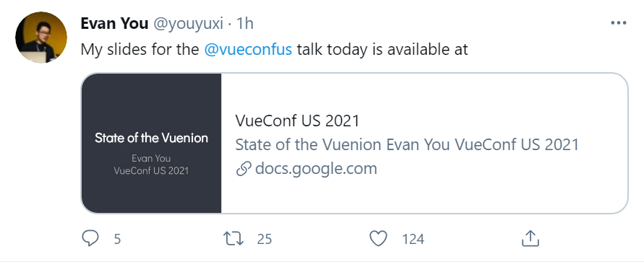Click the docs.google.com domain link
The image size is (644, 262).
[316, 168]
